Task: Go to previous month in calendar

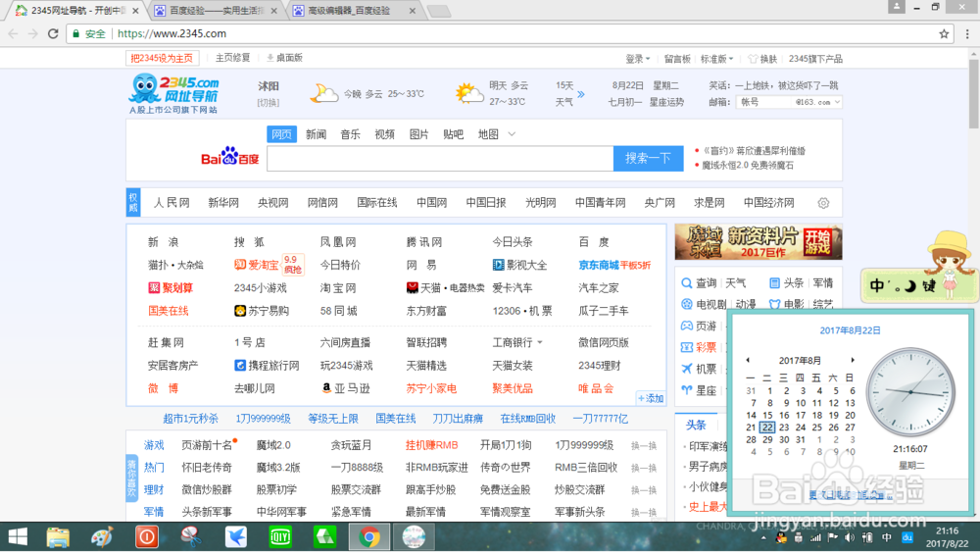Action: click(748, 360)
